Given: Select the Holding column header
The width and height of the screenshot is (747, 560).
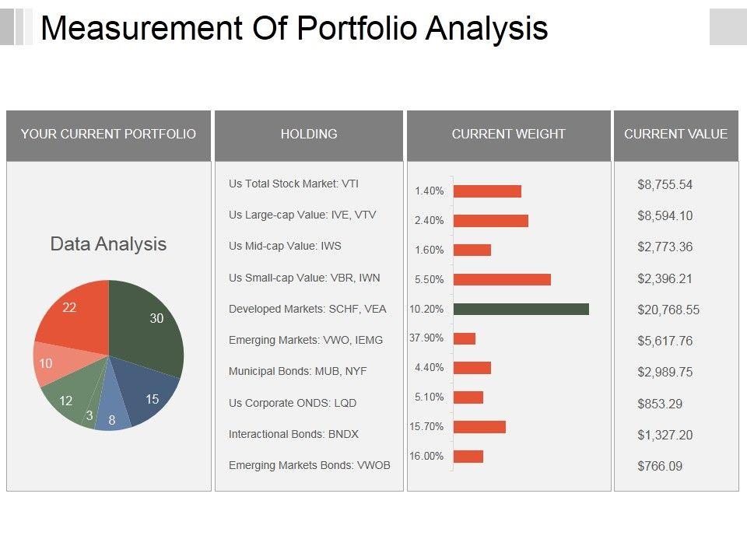Looking at the screenshot, I should (x=309, y=135).
